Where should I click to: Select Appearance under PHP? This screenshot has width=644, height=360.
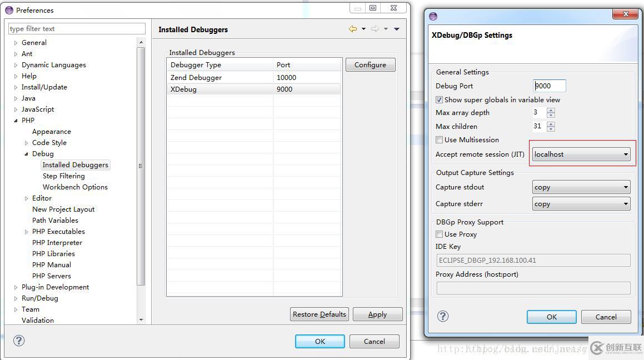[x=51, y=131]
